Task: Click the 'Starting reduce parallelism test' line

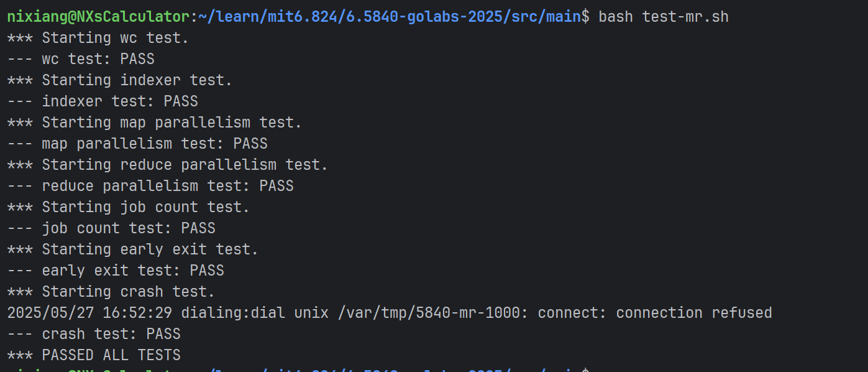Action: coord(168,165)
